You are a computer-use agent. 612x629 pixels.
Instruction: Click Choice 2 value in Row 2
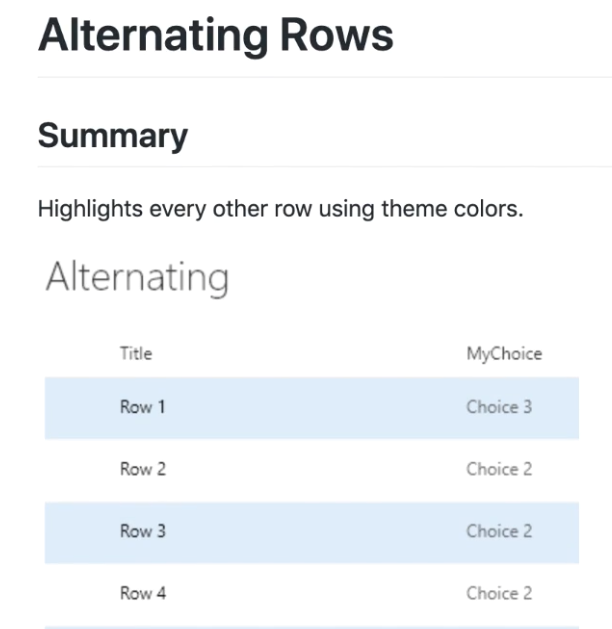(x=499, y=469)
